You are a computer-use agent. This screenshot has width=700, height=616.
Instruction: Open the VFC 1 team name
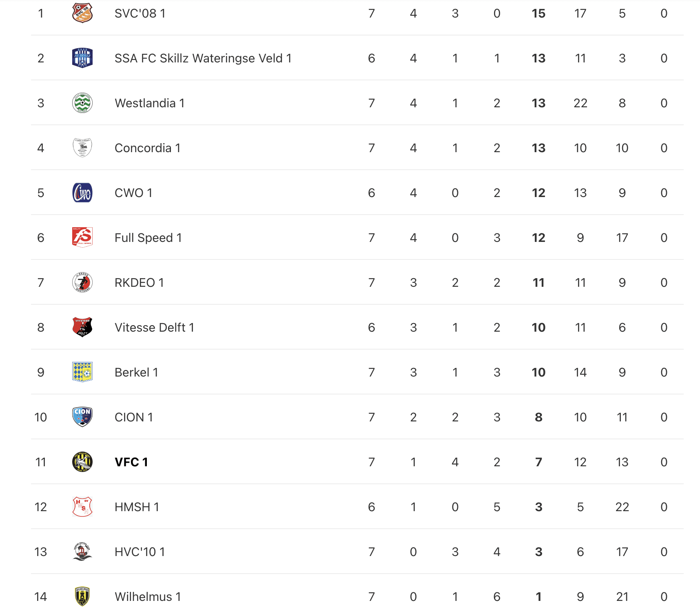pyautogui.click(x=131, y=462)
